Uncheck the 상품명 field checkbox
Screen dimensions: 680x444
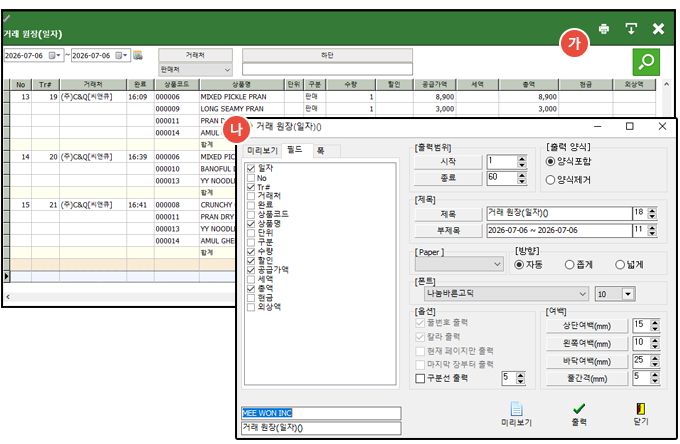coord(251,224)
